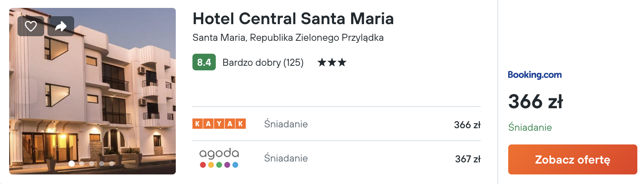Image resolution: width=644 pixels, height=184 pixels.
Task: Click the KAYAK logo in offers list
Action: (219, 124)
